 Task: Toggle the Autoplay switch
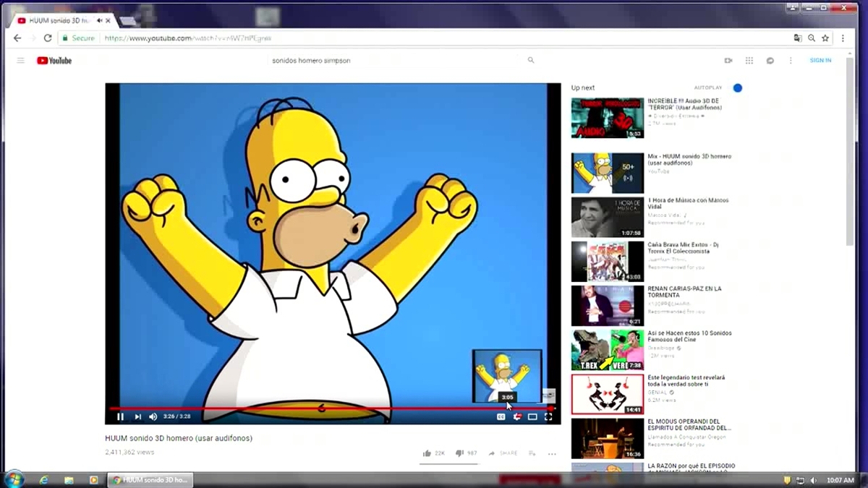(736, 88)
